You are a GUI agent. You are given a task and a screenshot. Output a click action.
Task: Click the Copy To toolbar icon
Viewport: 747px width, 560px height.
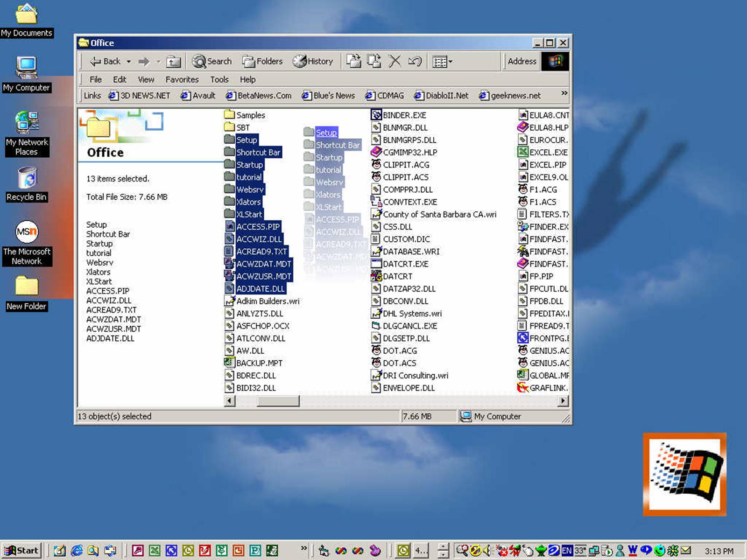pyautogui.click(x=374, y=61)
